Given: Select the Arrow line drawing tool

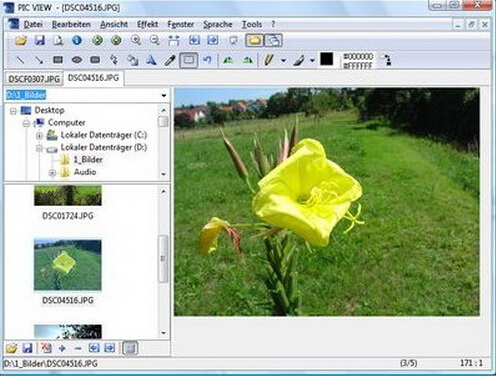Looking at the screenshot, I should tap(39, 60).
